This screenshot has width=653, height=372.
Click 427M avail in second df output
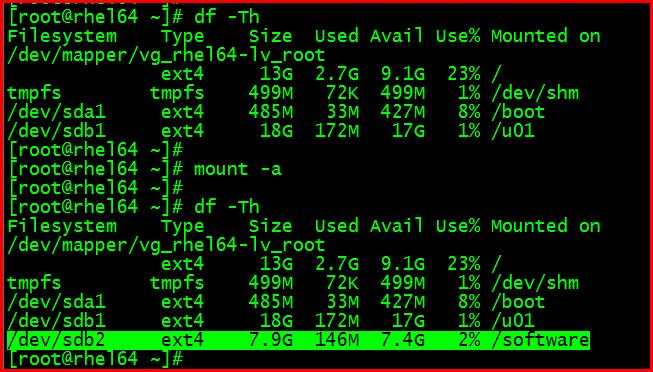tap(402, 302)
